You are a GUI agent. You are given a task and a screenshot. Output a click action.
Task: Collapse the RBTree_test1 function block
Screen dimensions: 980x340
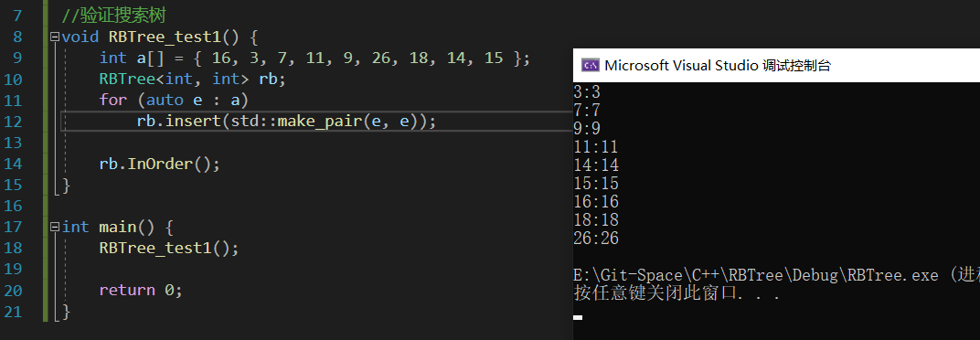[x=55, y=37]
